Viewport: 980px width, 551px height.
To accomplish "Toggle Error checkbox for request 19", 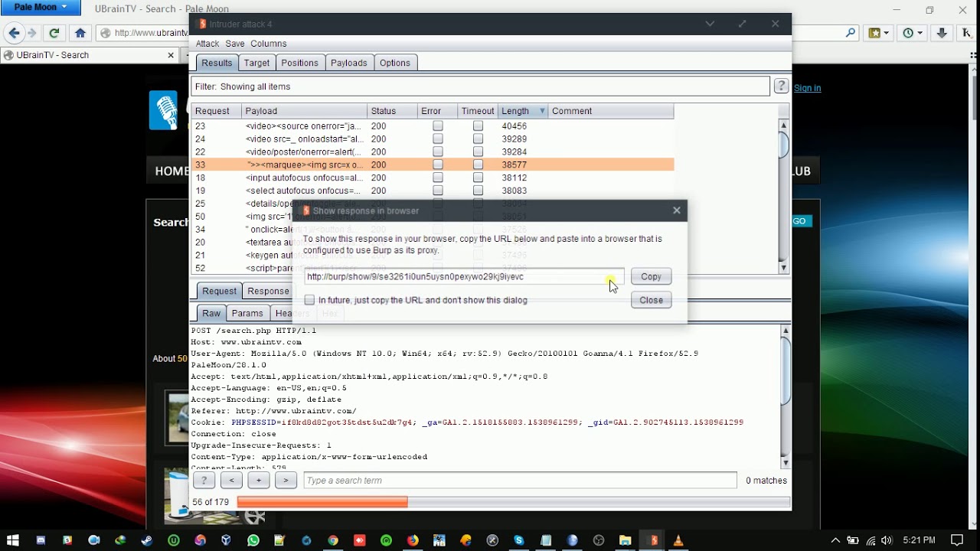I will coord(438,191).
